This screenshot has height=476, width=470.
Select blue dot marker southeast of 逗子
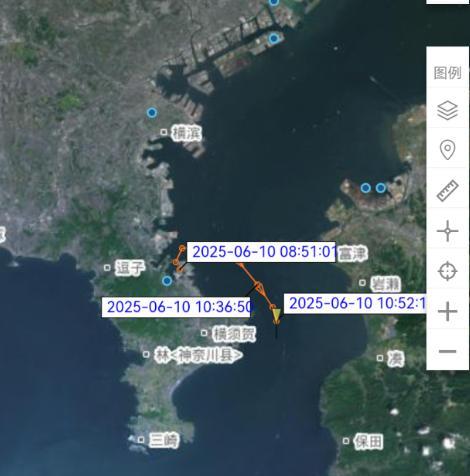pyautogui.click(x=167, y=281)
